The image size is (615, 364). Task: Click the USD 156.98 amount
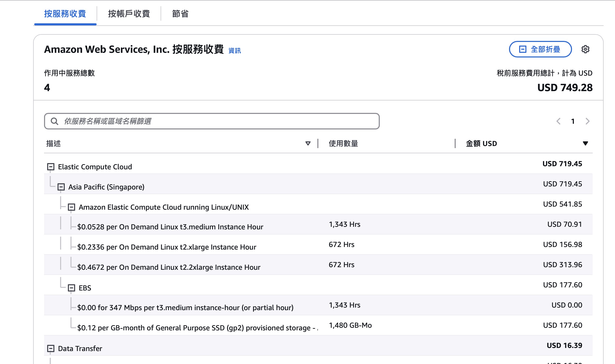[563, 244]
